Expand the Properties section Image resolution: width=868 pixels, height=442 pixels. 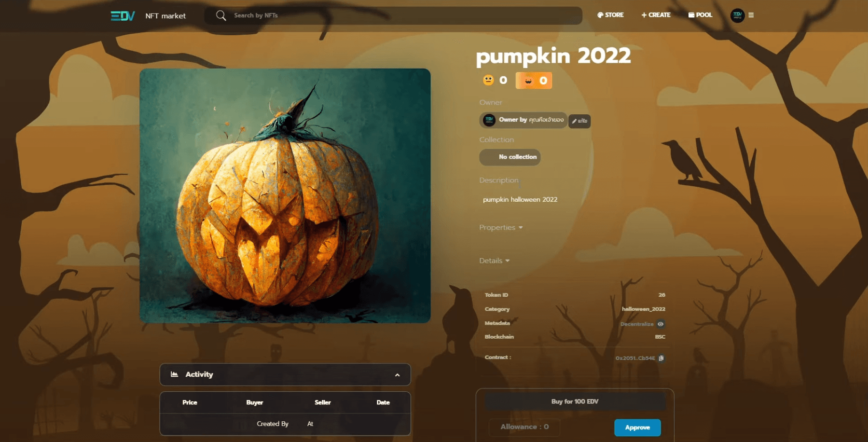[501, 228]
